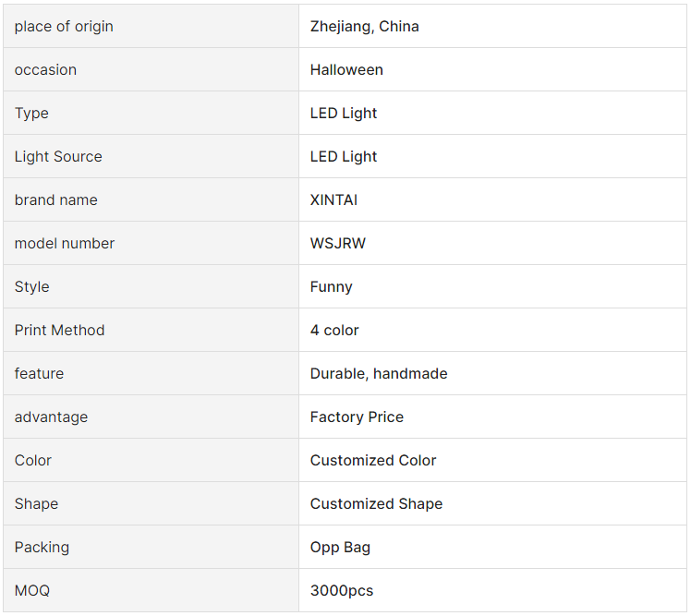Viewport: 691px width, 616px height.
Task: Select 'Durable, handmade' feature text
Action: [379, 374]
